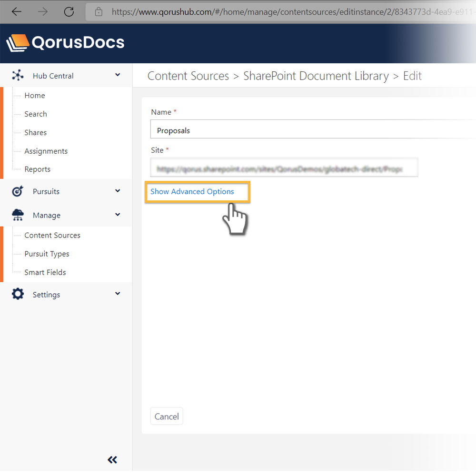Click the Pursuits target icon
Image resolution: width=476 pixels, height=476 pixels.
pos(18,191)
